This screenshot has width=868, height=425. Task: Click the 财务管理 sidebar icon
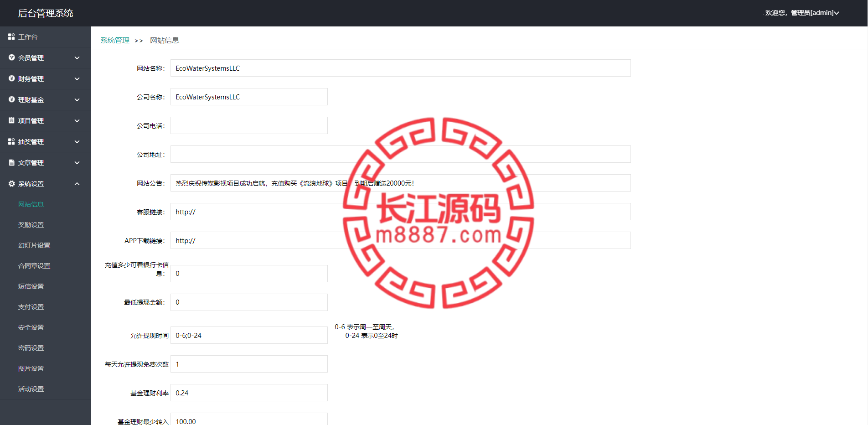(x=11, y=78)
